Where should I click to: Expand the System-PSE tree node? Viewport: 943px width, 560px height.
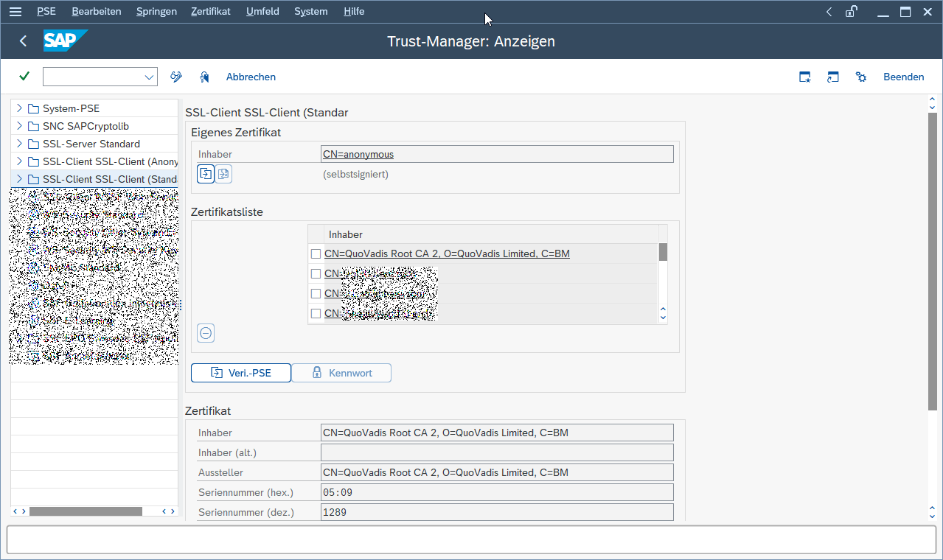pos(19,108)
